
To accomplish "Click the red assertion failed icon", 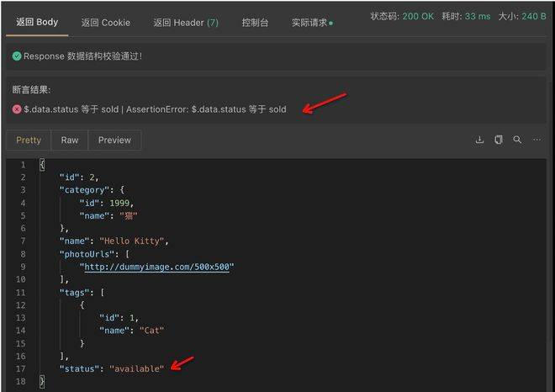I will point(17,109).
